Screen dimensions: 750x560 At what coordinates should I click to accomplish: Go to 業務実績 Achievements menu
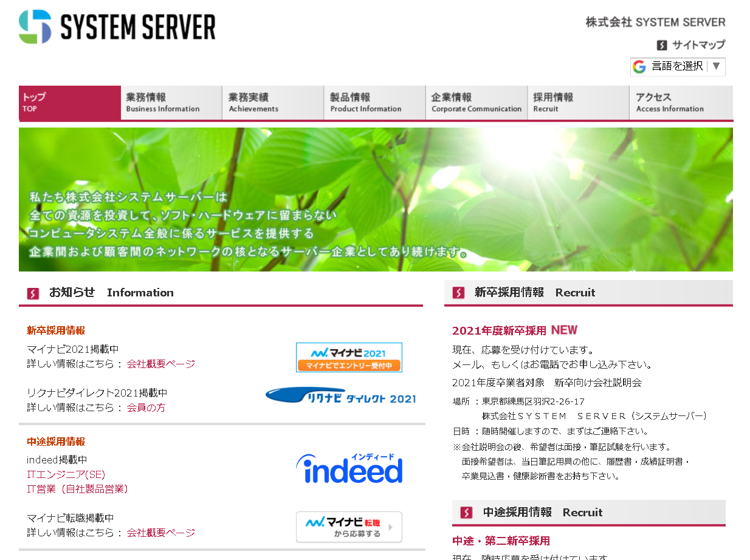coord(273,102)
